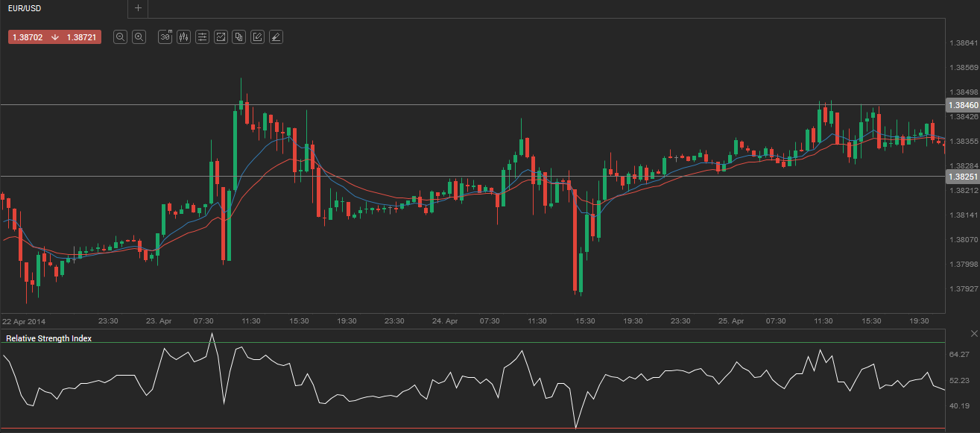This screenshot has width=980, height=433.
Task: Add a new chart tab
Action: point(138,8)
